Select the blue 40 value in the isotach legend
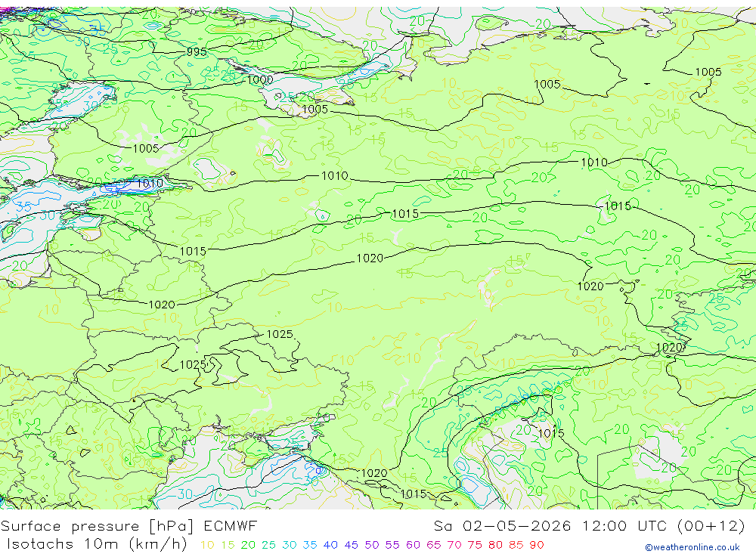 point(331,546)
